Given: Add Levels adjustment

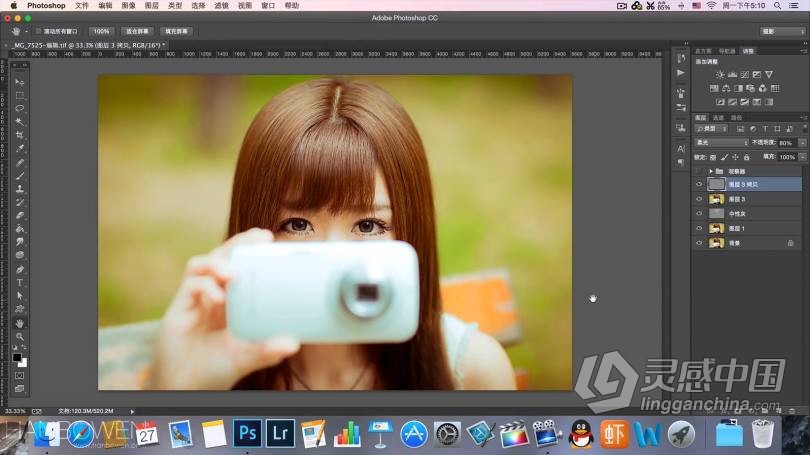Looking at the screenshot, I should pos(732,75).
